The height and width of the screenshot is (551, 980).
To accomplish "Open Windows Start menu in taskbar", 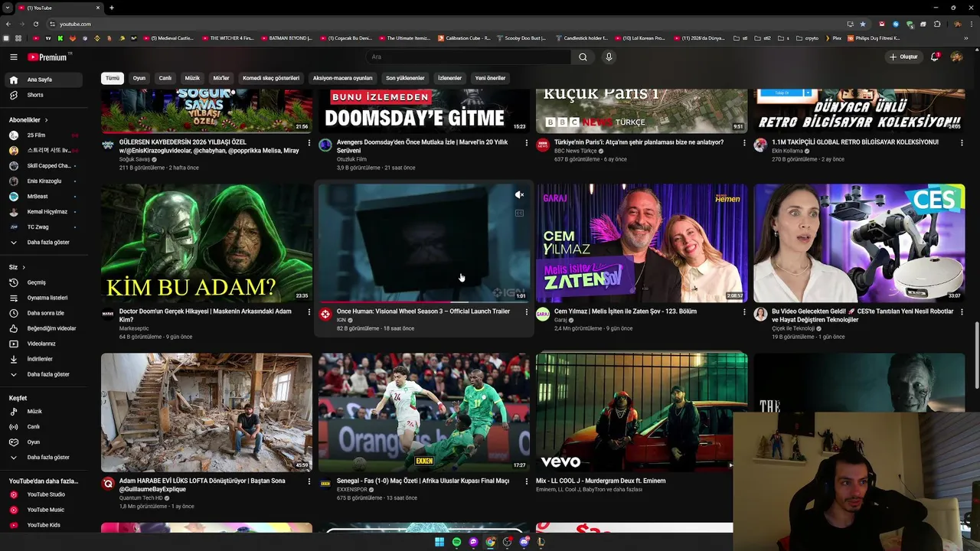I will pos(439,542).
